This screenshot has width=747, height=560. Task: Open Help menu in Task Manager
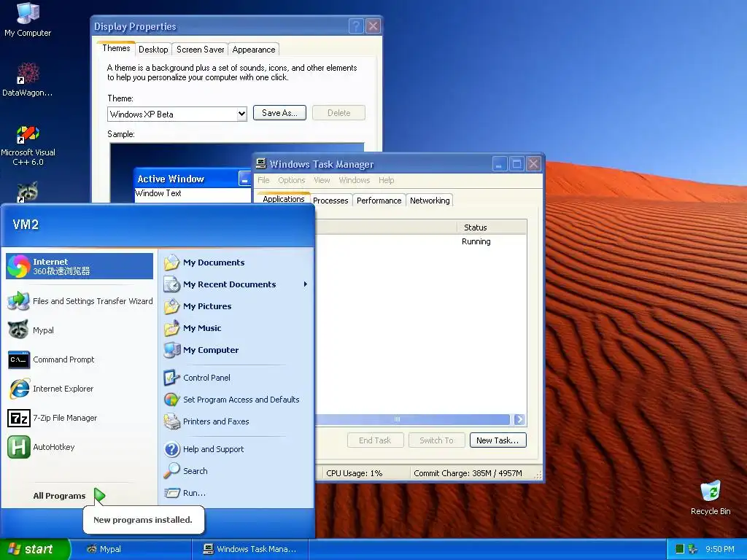pos(387,180)
